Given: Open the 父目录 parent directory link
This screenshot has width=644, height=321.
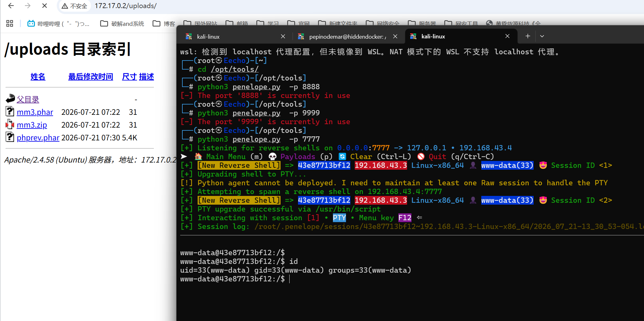Looking at the screenshot, I should pyautogui.click(x=28, y=100).
